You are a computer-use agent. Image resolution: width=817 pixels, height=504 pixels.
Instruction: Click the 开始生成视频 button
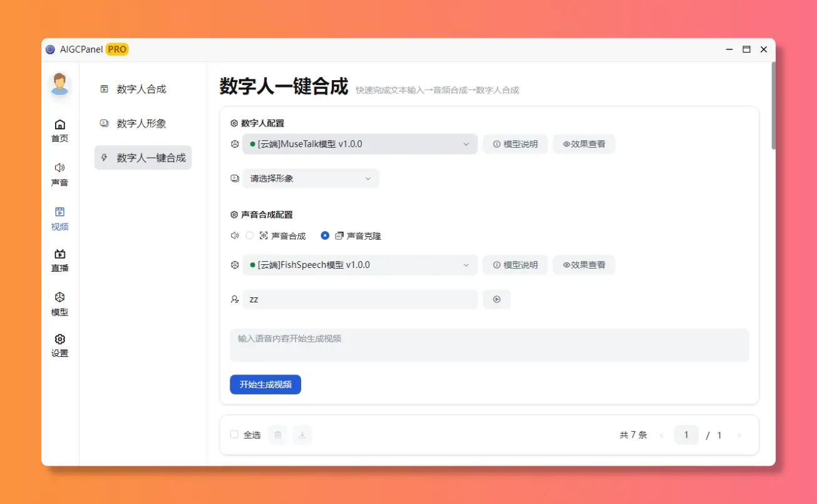(x=265, y=384)
